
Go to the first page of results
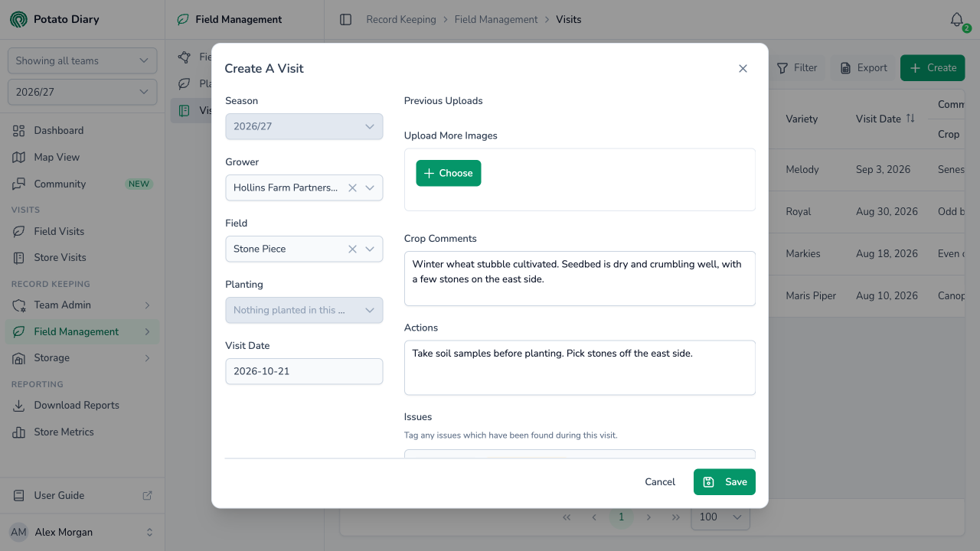click(567, 517)
